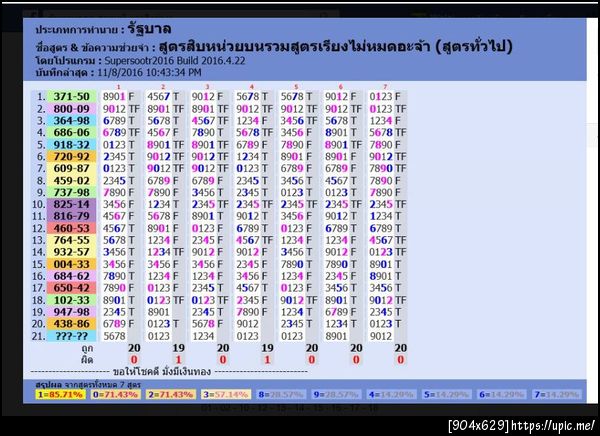Click the result 764-55
600x436 pixels.
(72, 240)
